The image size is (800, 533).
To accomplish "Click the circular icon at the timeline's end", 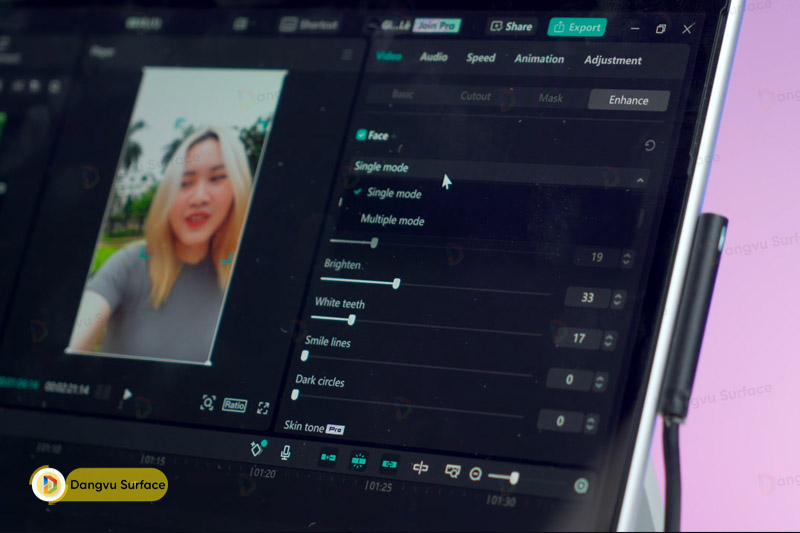I will (x=581, y=486).
